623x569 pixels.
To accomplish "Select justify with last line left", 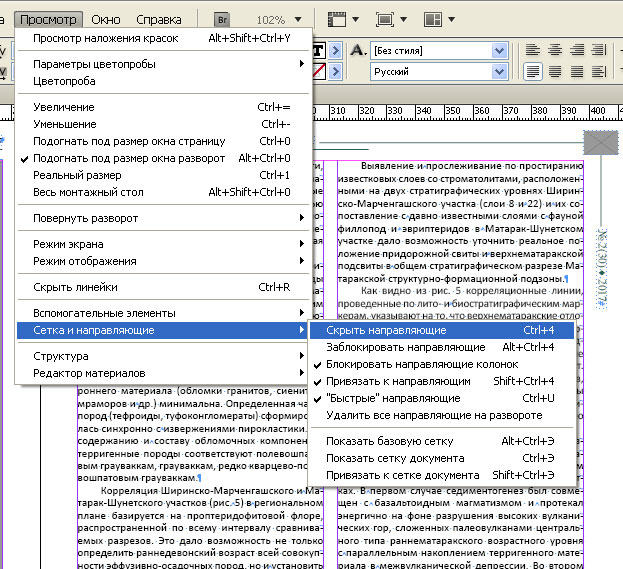I will point(533,72).
